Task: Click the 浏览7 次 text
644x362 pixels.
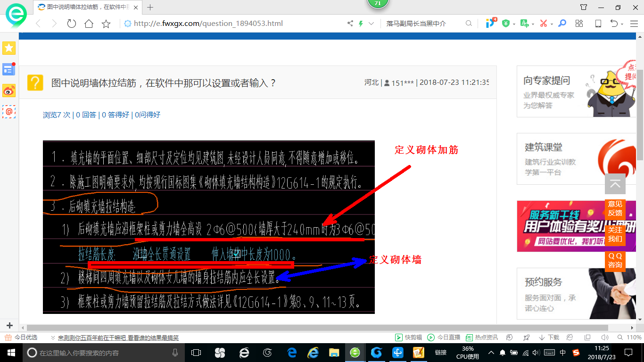Action: 57,115
